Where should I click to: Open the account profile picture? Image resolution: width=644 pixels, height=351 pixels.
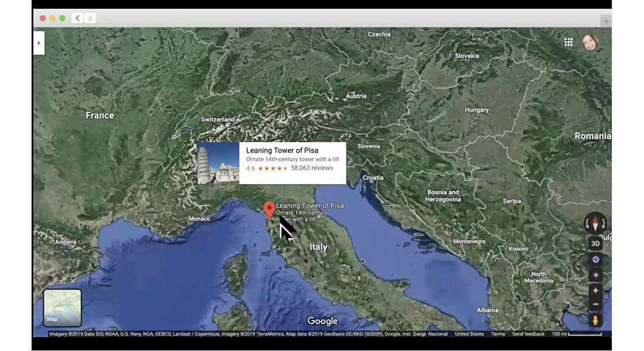click(590, 42)
